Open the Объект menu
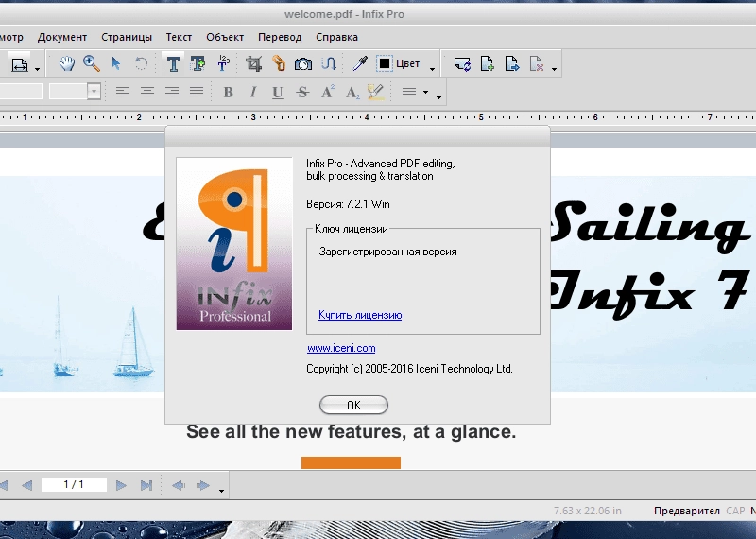This screenshot has height=539, width=756. coord(225,37)
